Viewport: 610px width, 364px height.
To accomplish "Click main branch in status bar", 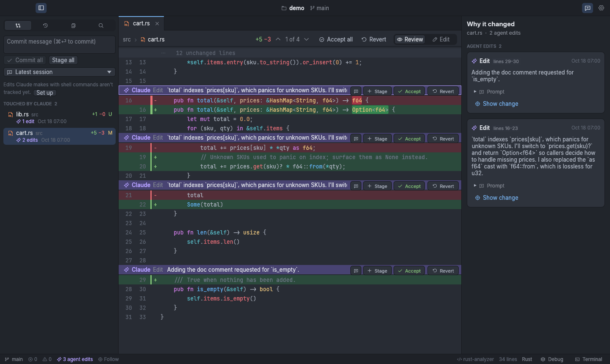I will point(14,359).
